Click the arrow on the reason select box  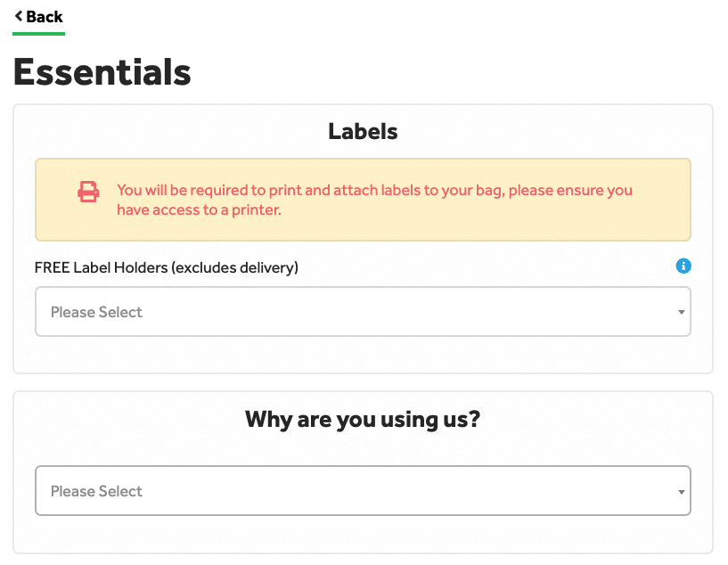681,492
